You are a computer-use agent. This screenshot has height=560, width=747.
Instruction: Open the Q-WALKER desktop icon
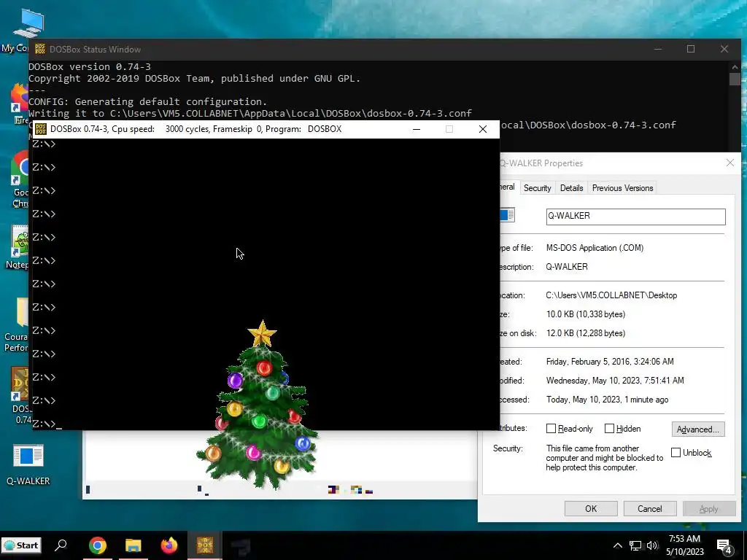tap(28, 464)
